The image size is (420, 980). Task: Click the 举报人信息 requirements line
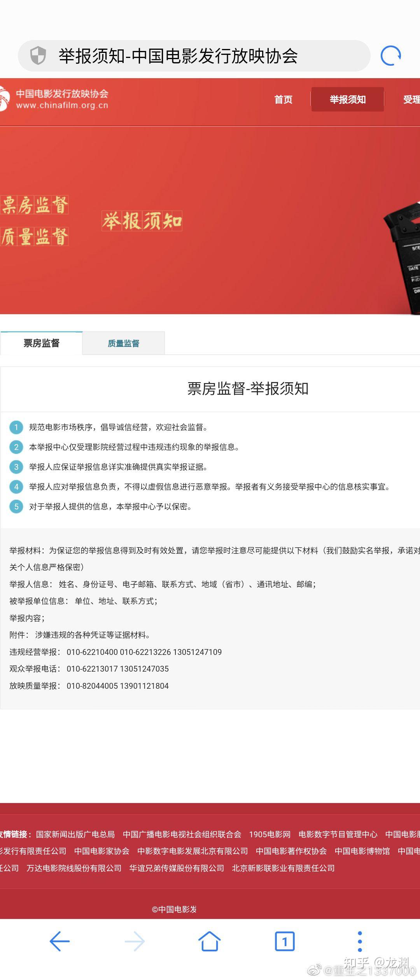pos(163,584)
